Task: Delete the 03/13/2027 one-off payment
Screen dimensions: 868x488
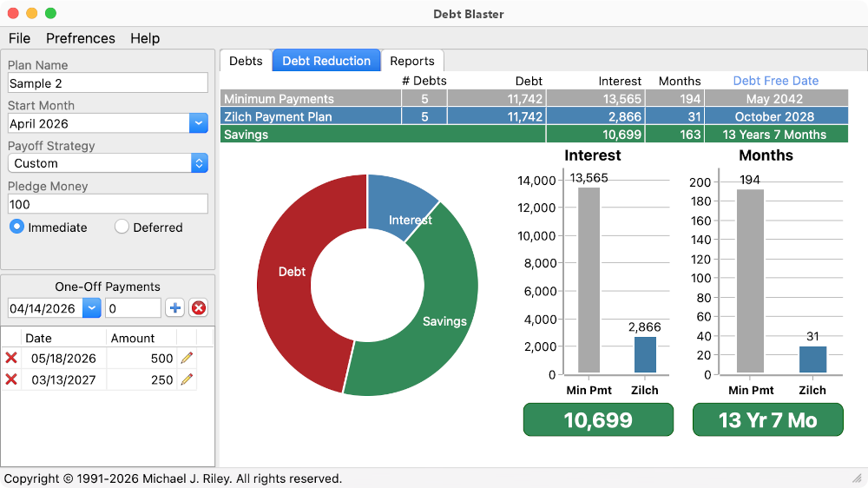Action: point(11,379)
